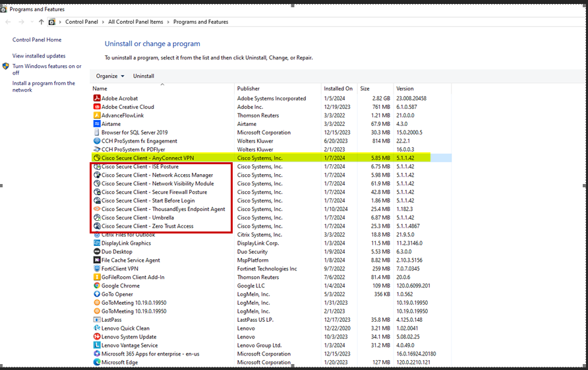Click the Uninstall toolbar button

coord(144,76)
